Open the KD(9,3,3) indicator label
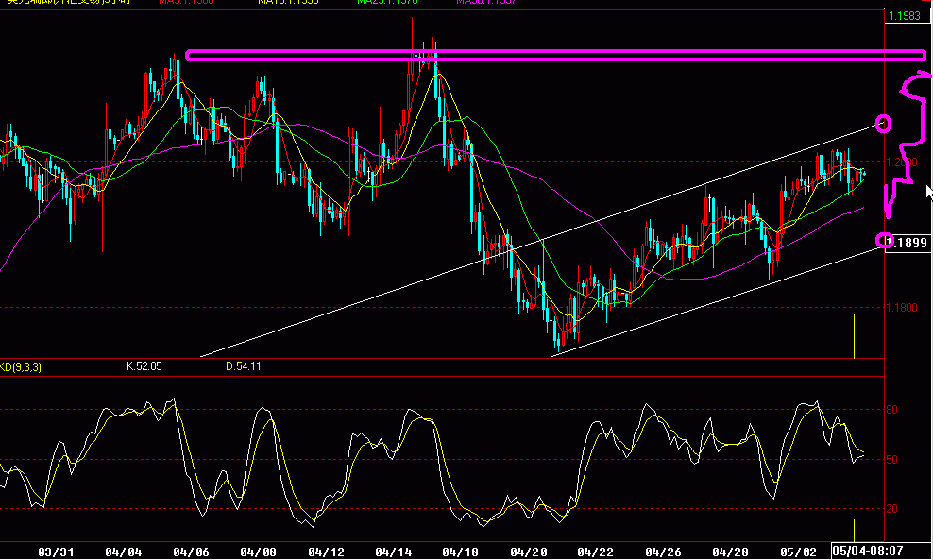 [x=20, y=367]
